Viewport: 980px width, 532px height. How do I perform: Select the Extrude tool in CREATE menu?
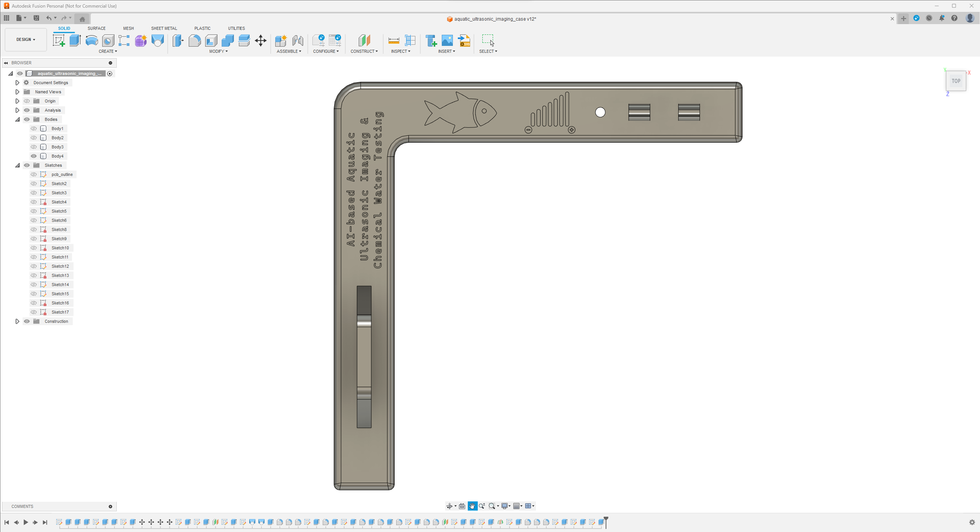click(75, 41)
